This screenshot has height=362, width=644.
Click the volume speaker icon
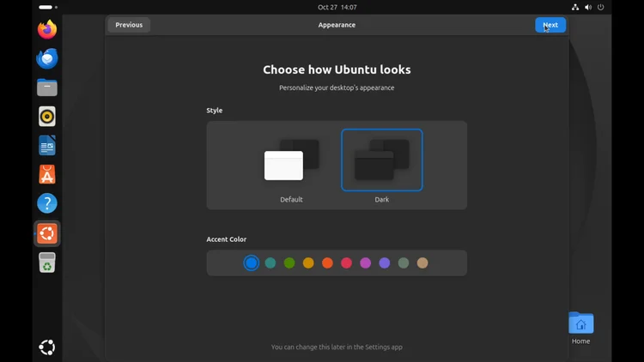588,7
